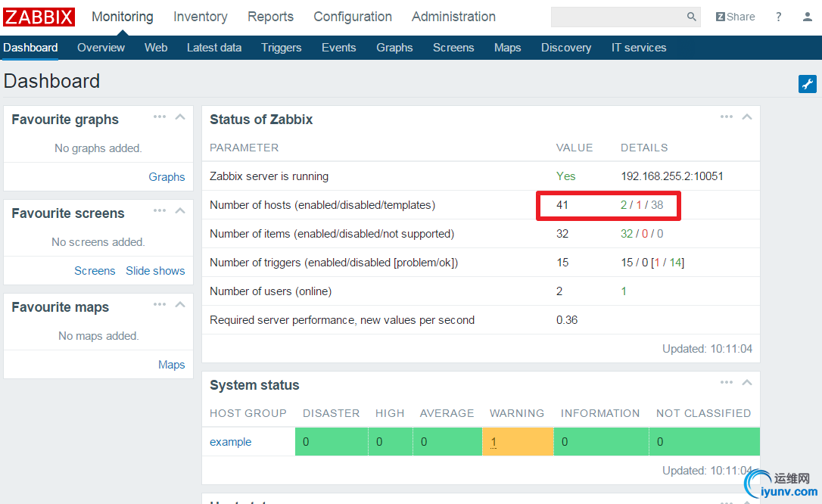Open System status three-dot menu

tap(727, 382)
